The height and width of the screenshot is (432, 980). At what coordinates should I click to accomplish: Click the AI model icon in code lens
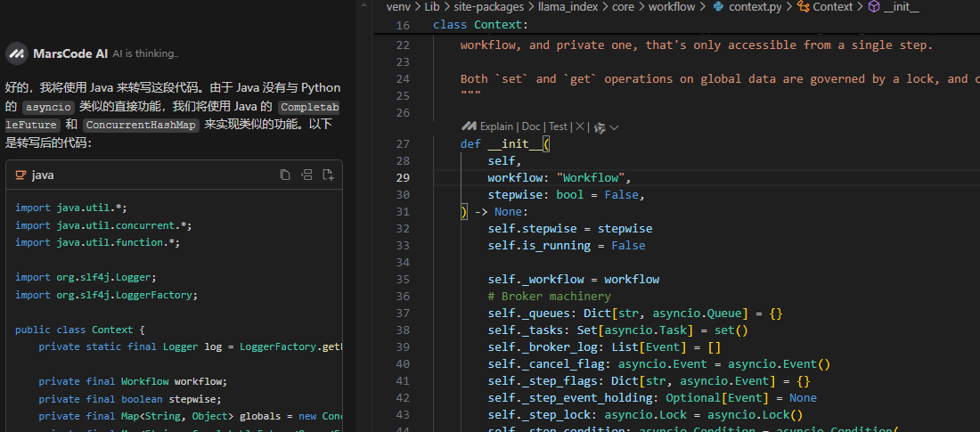600,127
